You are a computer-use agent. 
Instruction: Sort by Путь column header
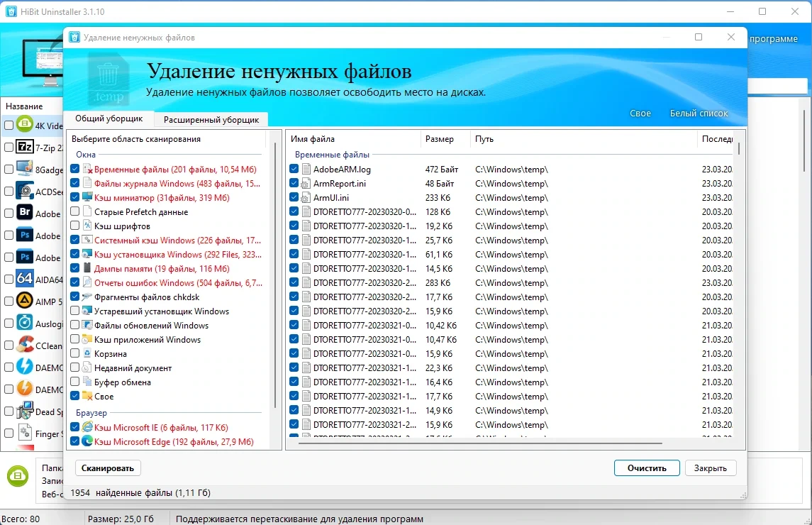click(x=584, y=139)
